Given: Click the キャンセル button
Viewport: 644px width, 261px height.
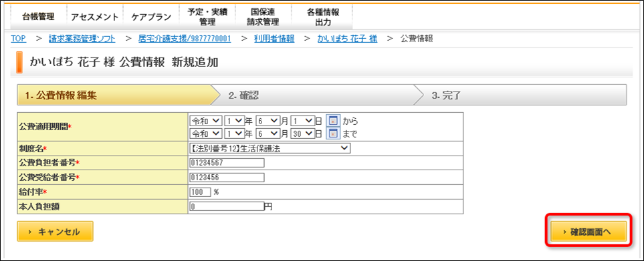Looking at the screenshot, I should tap(55, 232).
